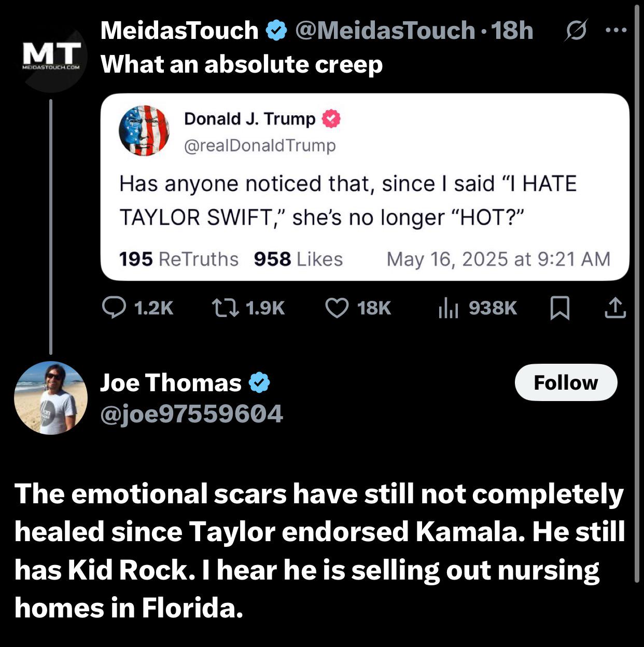This screenshot has height=647, width=644.
Task: Repost the MeidasTouch tweet
Action: pos(226,307)
